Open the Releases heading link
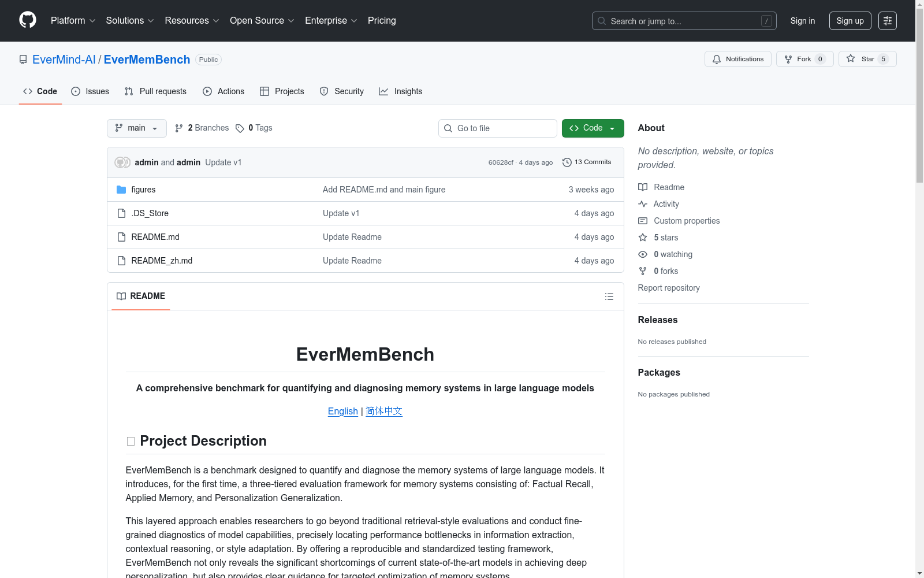 658,320
